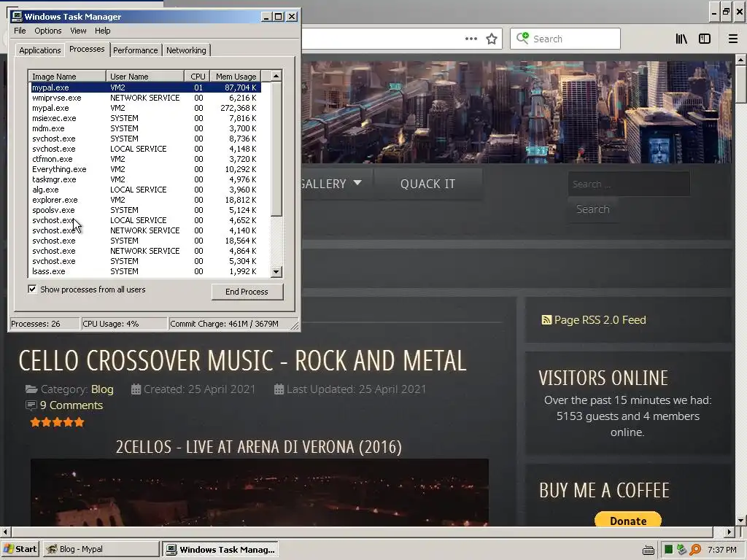Click the Windows Task Manager taskbar button
This screenshot has height=560, width=747.
220,549
